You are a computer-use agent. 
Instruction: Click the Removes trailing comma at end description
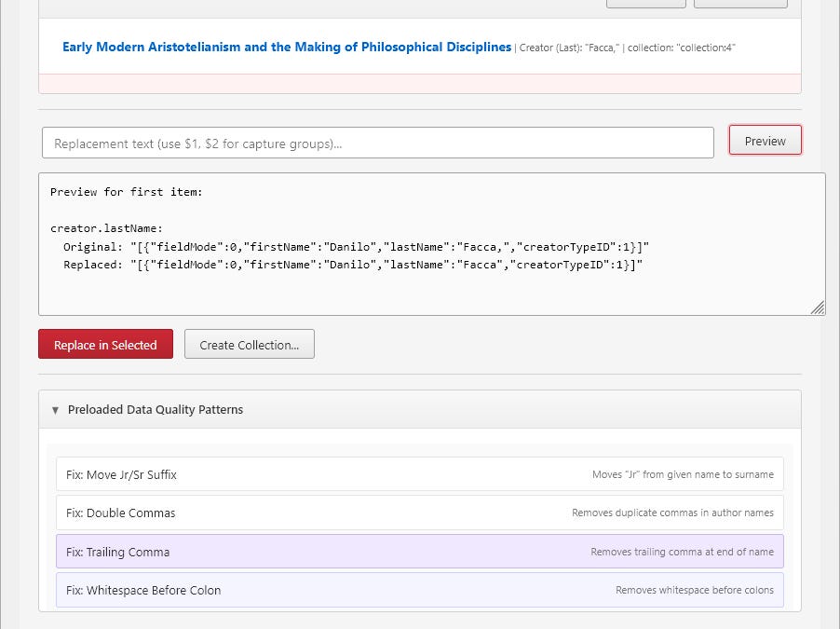click(682, 552)
